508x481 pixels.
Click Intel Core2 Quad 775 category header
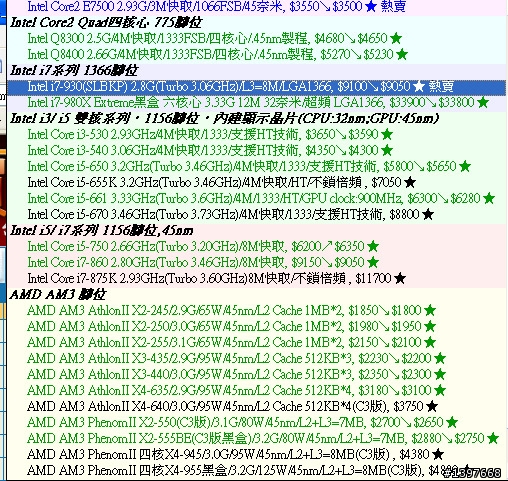click(x=106, y=23)
